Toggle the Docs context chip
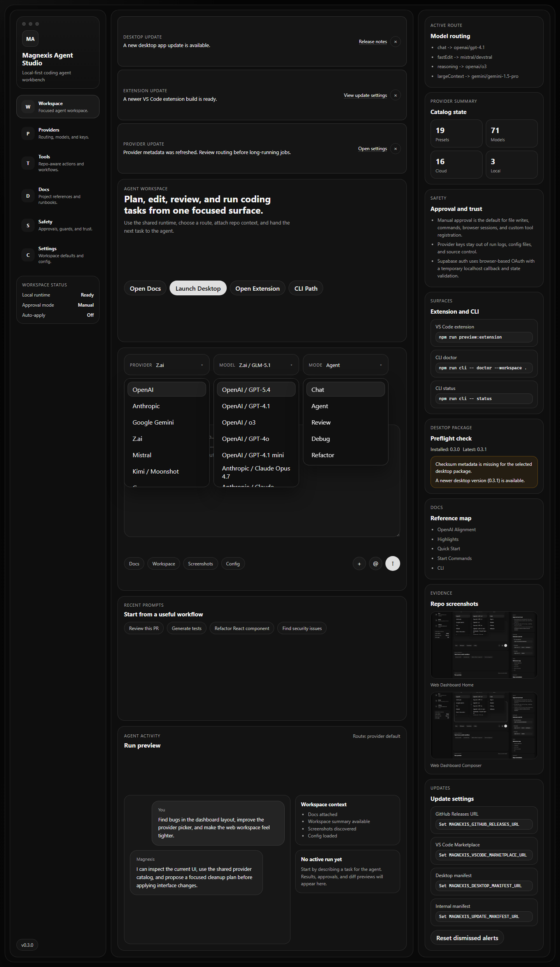560x967 pixels. (134, 563)
